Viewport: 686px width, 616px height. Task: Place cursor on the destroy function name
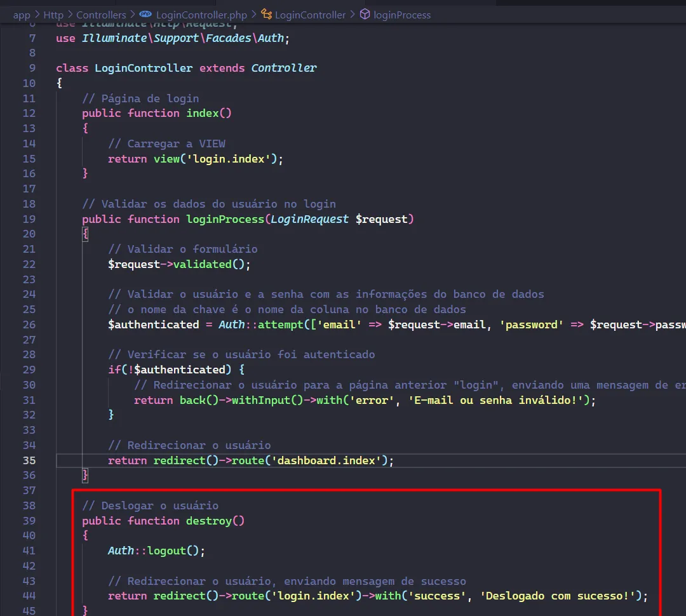(x=208, y=521)
